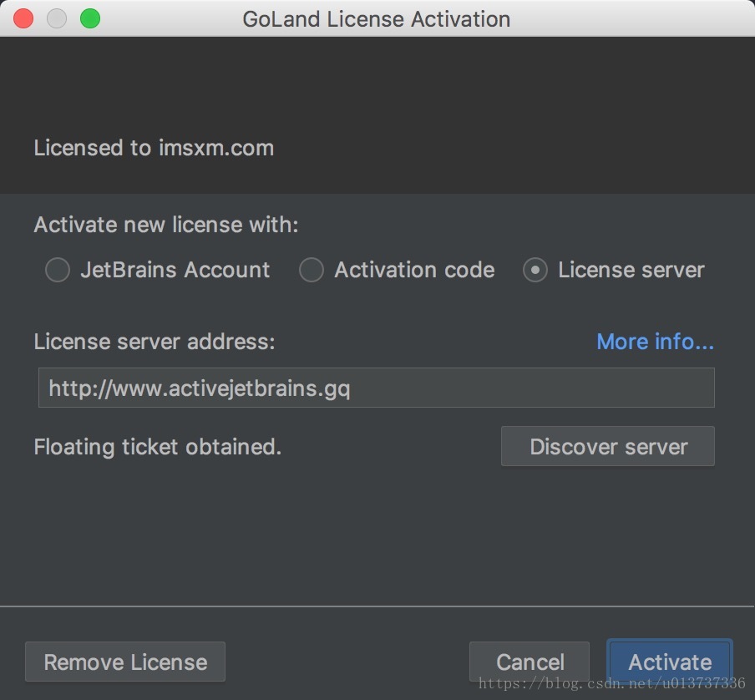Click the green zoom window button
Screen dimensions: 755x700
coord(90,18)
